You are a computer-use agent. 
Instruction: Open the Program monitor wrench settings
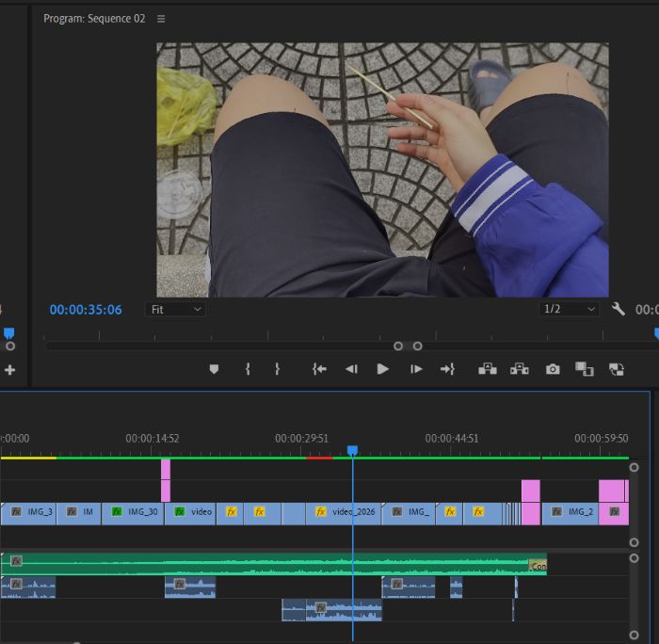pyautogui.click(x=619, y=310)
